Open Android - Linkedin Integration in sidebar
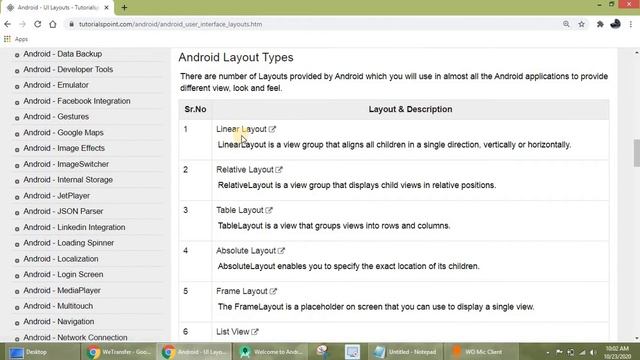This screenshot has width=640, height=360. click(x=74, y=227)
